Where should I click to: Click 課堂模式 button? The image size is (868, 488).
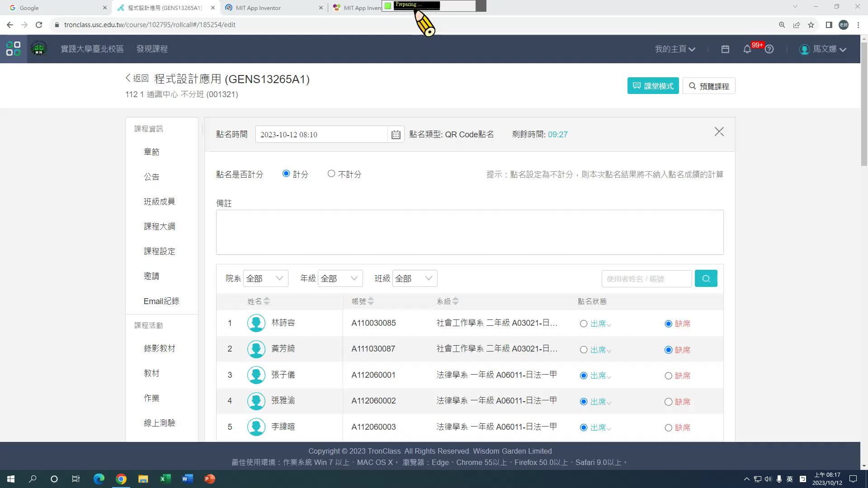tap(653, 86)
